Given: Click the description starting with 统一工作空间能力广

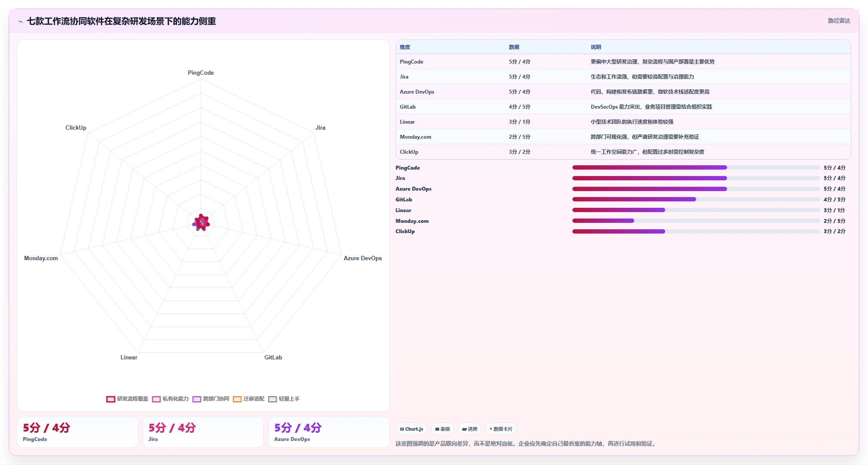Looking at the screenshot, I should point(647,152).
